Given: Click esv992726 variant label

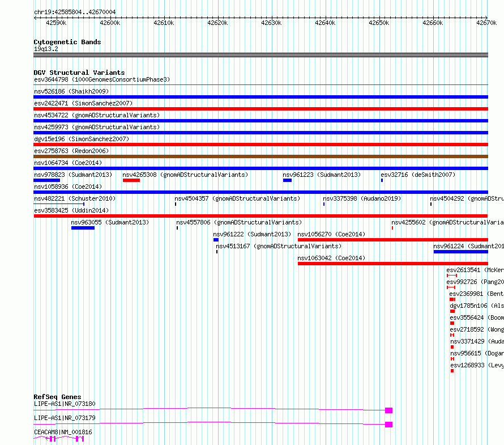Looking at the screenshot, I should click(475, 282).
